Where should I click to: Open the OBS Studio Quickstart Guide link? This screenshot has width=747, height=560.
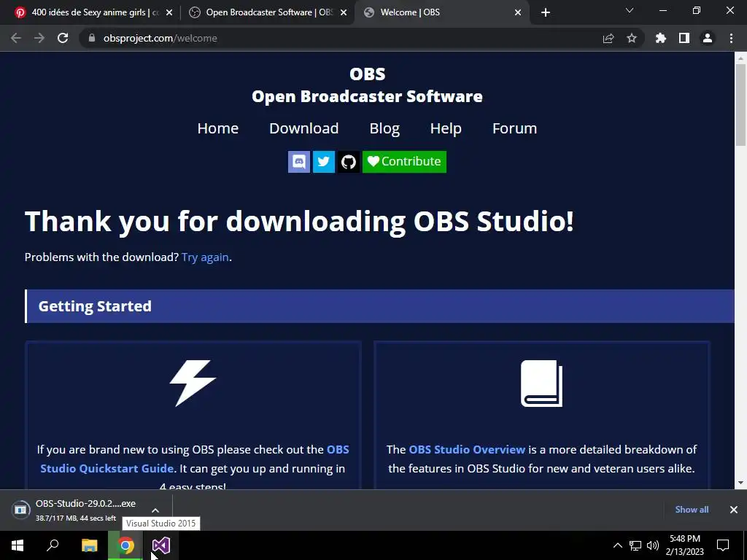[x=107, y=468]
